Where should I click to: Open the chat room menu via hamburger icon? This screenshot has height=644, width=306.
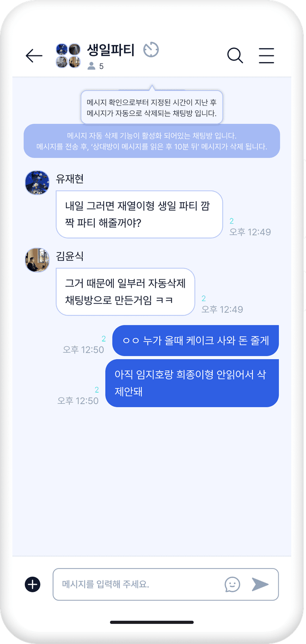[x=266, y=55]
